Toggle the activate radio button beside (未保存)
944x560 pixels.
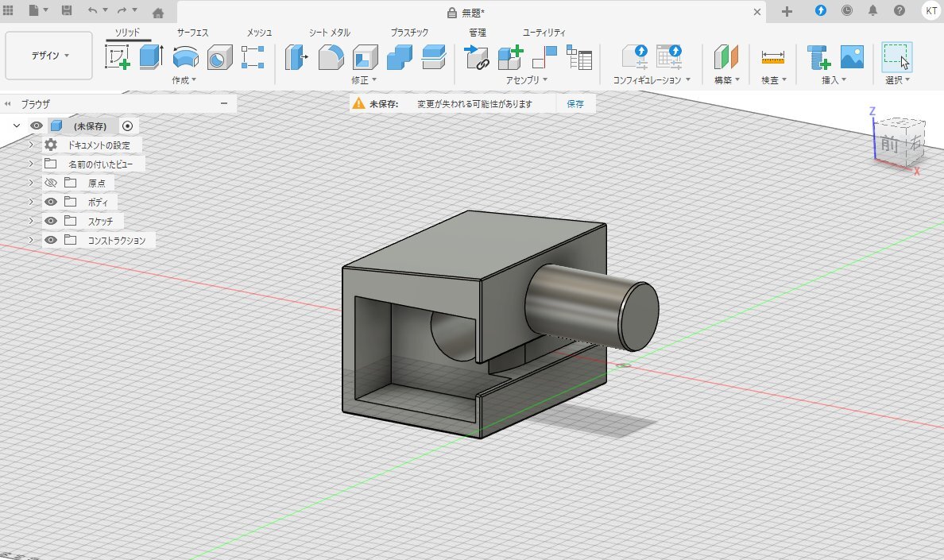[x=128, y=126]
